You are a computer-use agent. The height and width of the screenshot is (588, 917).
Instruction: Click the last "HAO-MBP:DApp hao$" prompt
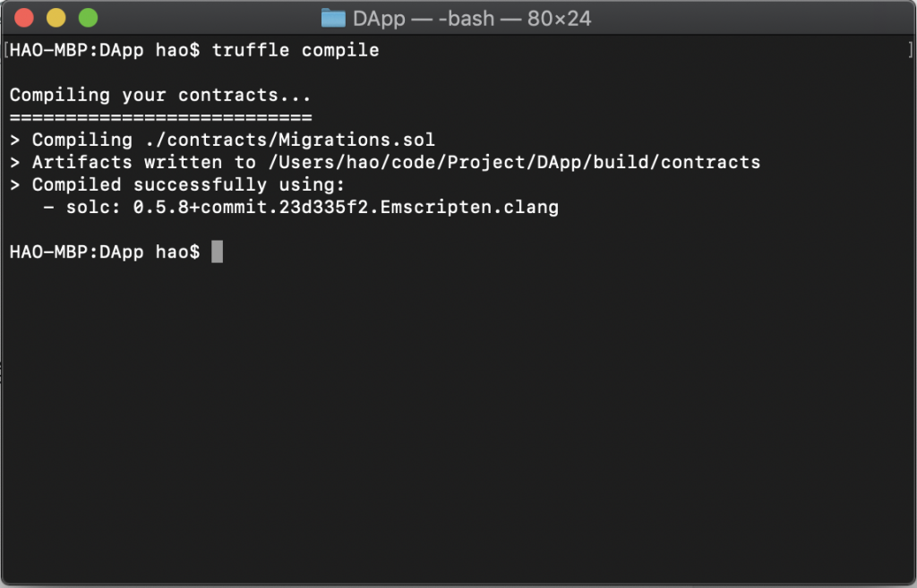[x=105, y=252]
